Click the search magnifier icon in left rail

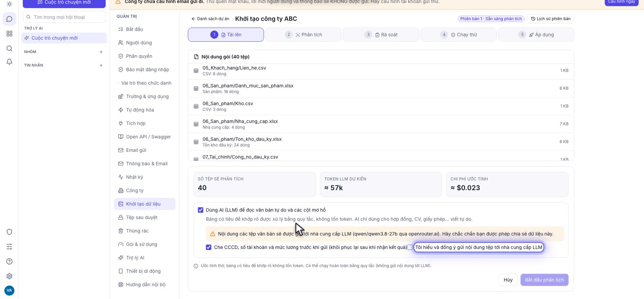[9, 48]
